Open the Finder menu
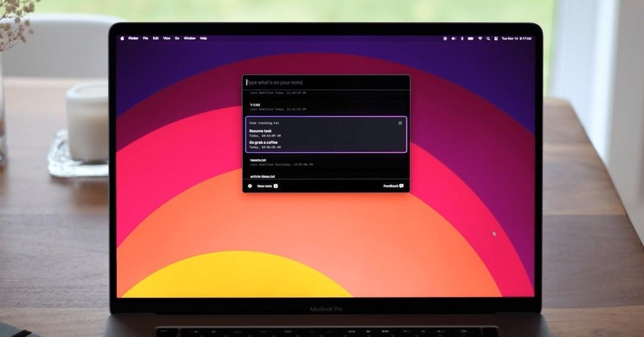 (133, 38)
